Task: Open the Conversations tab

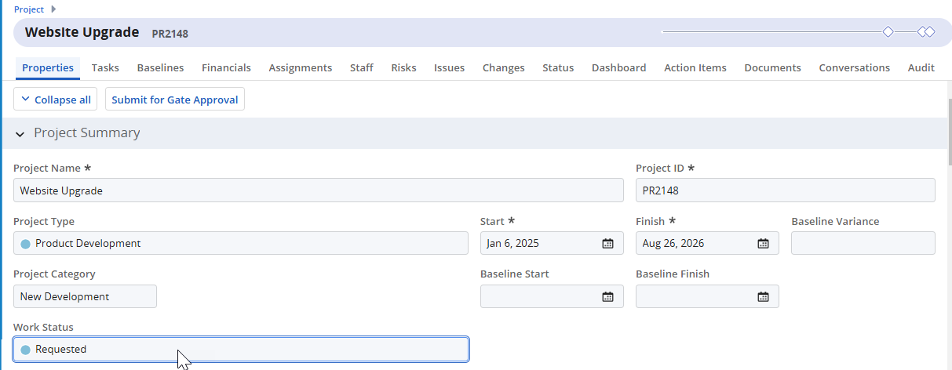Action: pyautogui.click(x=854, y=67)
